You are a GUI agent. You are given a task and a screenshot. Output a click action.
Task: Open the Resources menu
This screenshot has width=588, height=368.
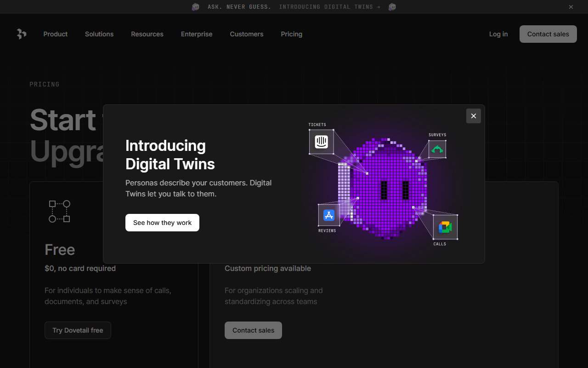(147, 34)
